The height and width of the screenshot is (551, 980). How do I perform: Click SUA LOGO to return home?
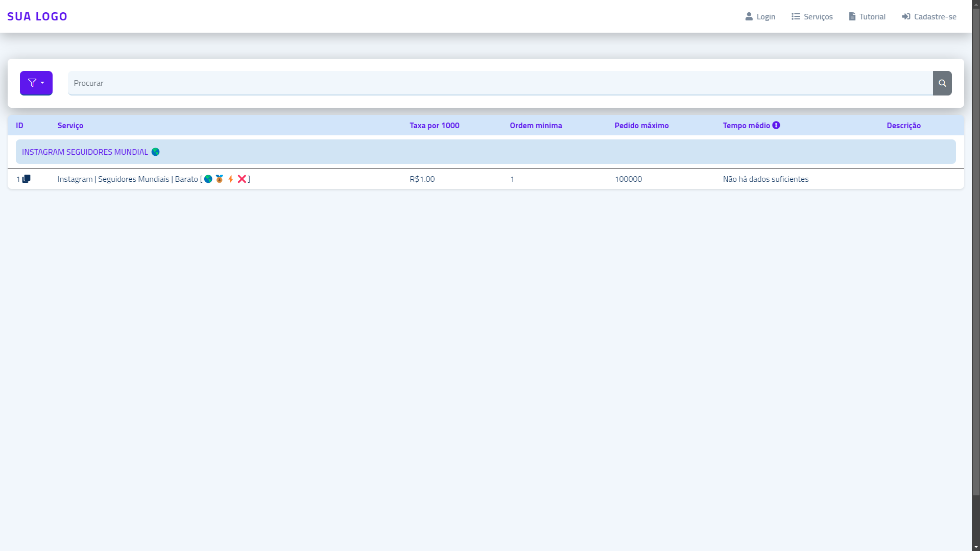tap(37, 16)
